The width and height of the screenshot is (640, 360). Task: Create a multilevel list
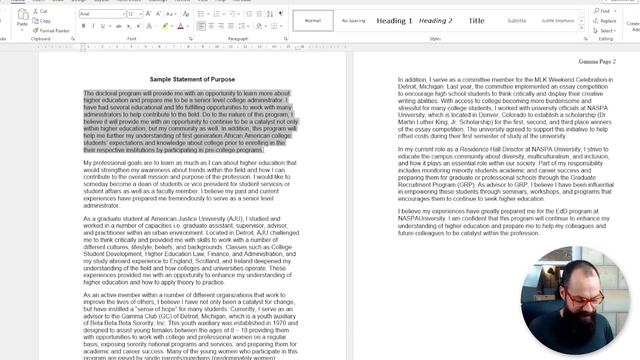click(x=233, y=14)
